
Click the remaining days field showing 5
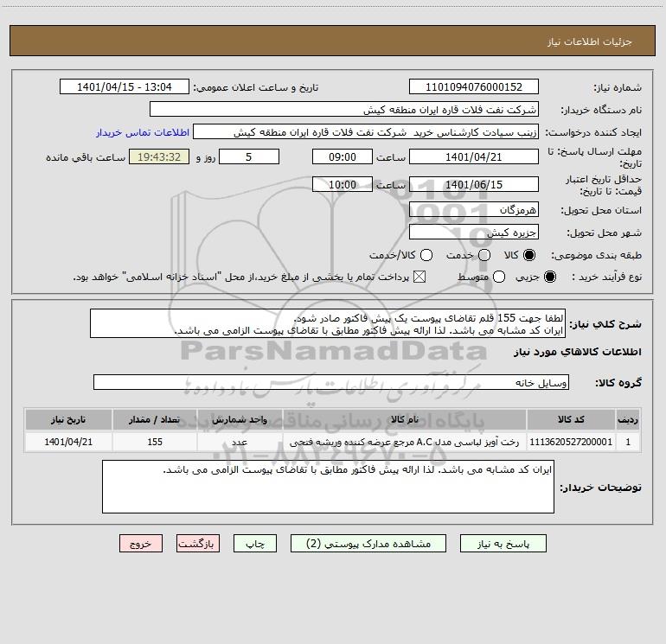pyautogui.click(x=249, y=156)
